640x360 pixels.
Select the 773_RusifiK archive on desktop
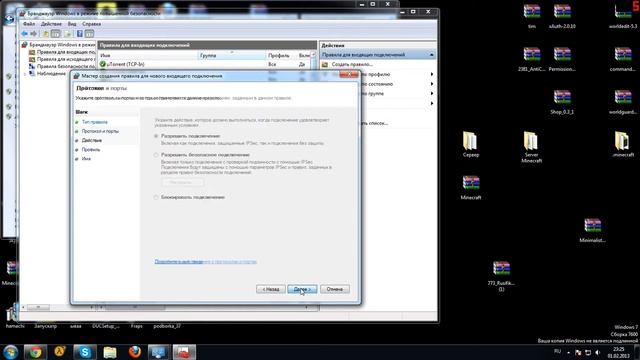click(501, 276)
